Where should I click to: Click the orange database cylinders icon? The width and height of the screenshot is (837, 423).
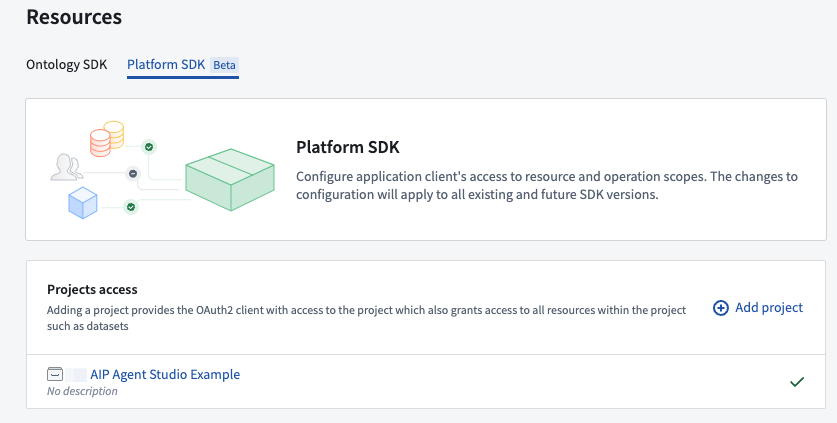[x=99, y=143]
